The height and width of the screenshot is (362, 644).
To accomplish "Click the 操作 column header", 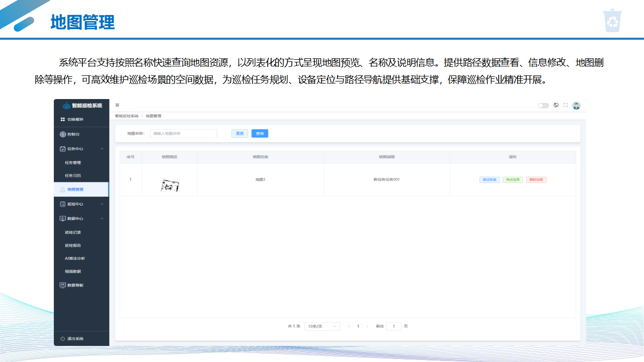I will [x=513, y=157].
